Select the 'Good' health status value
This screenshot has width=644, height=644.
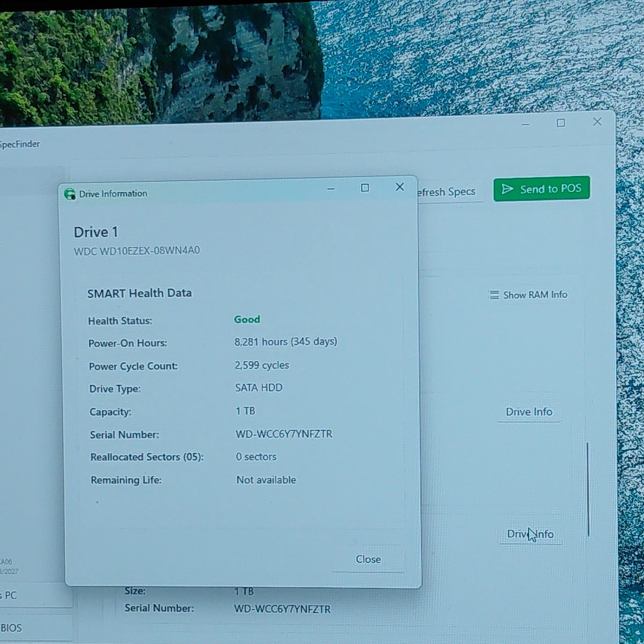point(247,319)
